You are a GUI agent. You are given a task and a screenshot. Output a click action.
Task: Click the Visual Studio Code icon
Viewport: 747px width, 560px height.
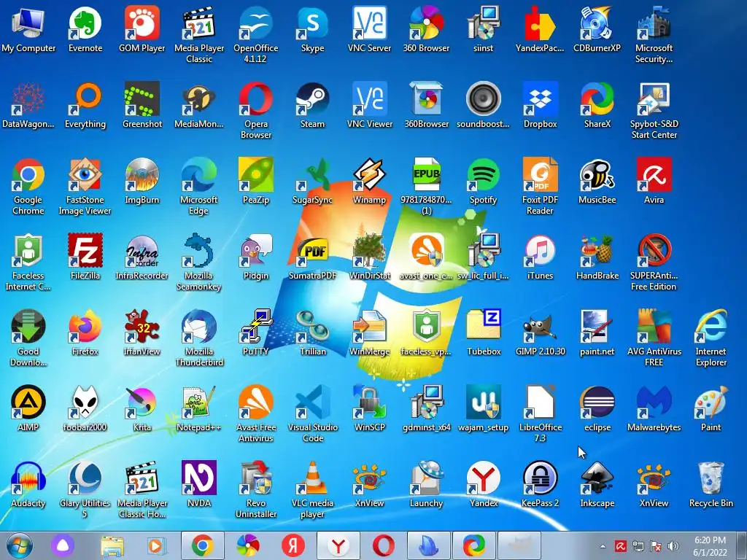(312, 413)
